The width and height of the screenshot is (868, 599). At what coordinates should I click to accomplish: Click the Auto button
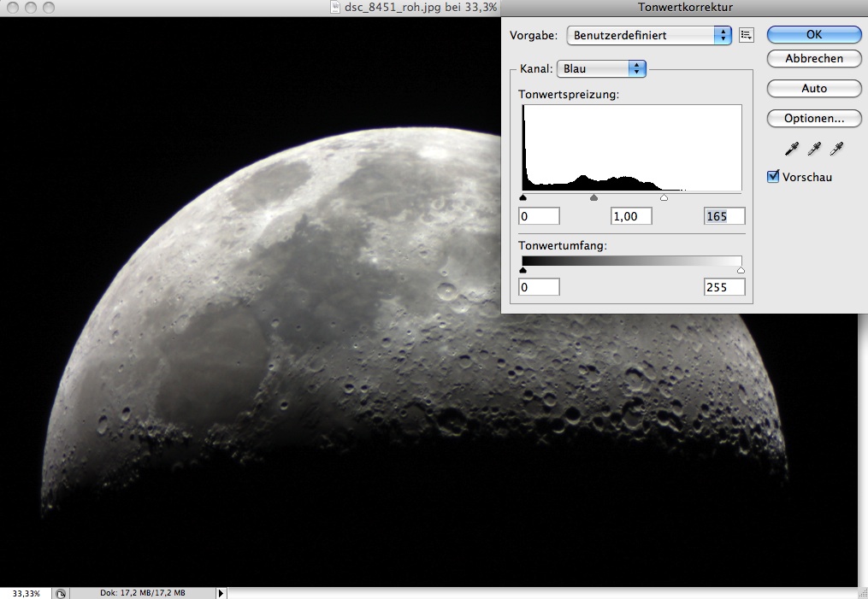tap(814, 89)
